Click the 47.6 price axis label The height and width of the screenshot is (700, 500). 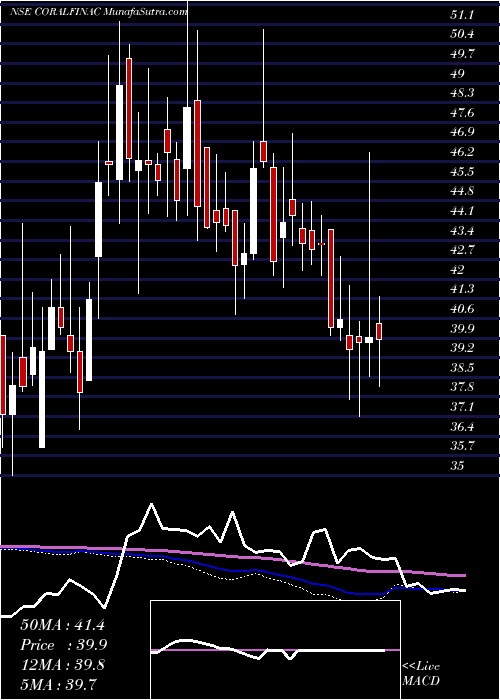pyautogui.click(x=462, y=113)
